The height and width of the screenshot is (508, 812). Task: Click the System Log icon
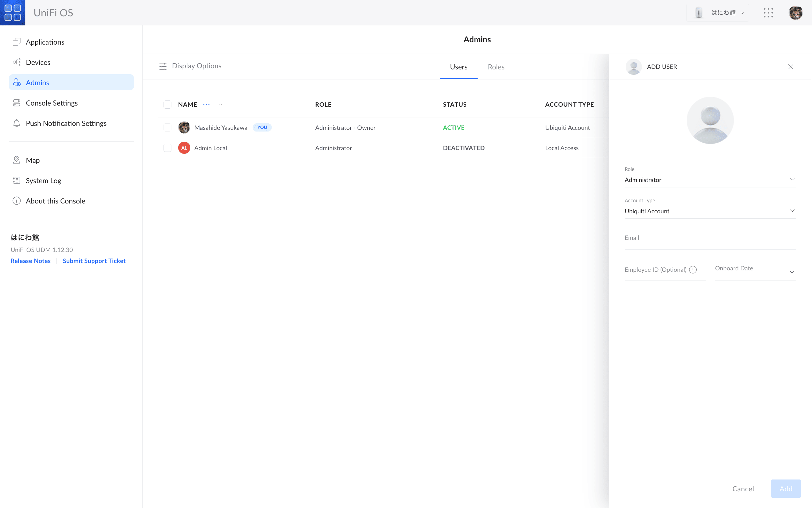coord(16,180)
